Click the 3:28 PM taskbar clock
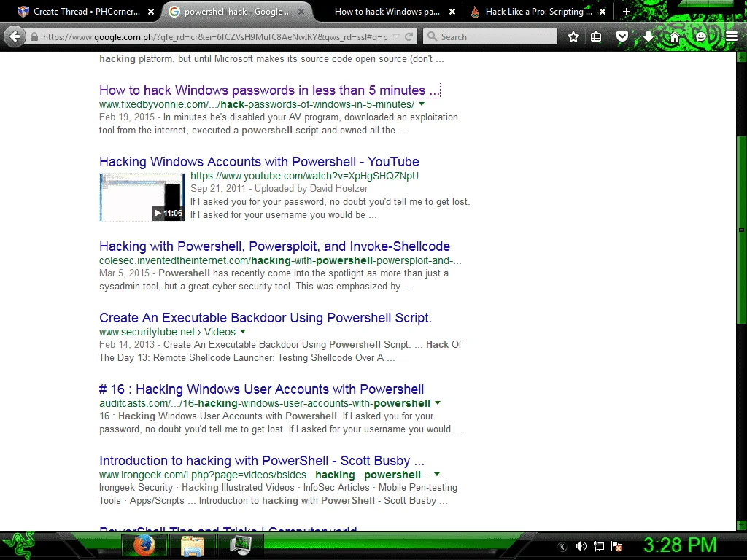 tap(680, 545)
